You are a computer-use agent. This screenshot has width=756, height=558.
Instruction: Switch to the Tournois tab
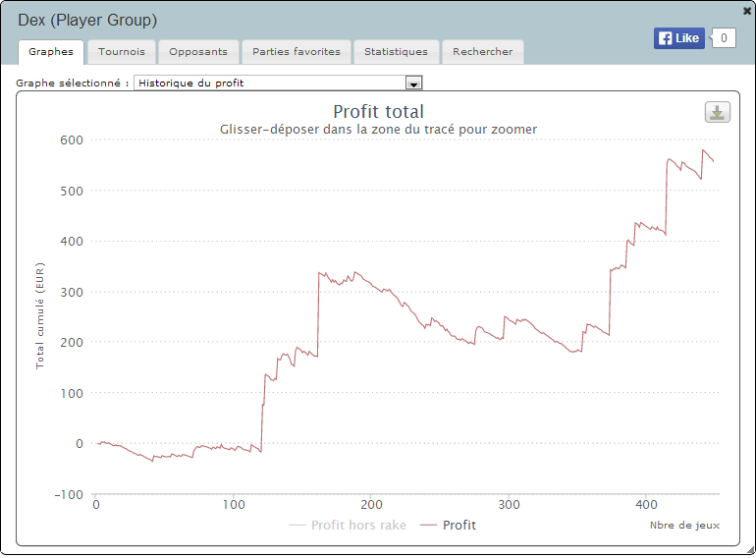point(122,52)
